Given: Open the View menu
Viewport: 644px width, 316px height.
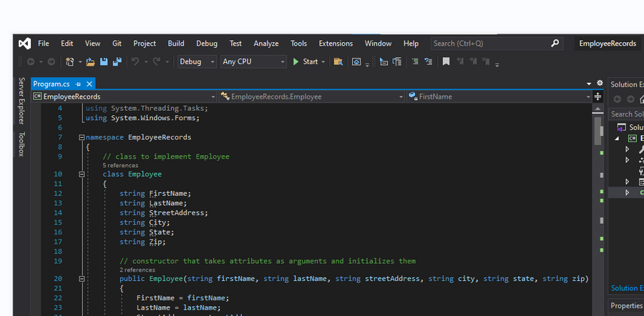Looking at the screenshot, I should tap(92, 44).
